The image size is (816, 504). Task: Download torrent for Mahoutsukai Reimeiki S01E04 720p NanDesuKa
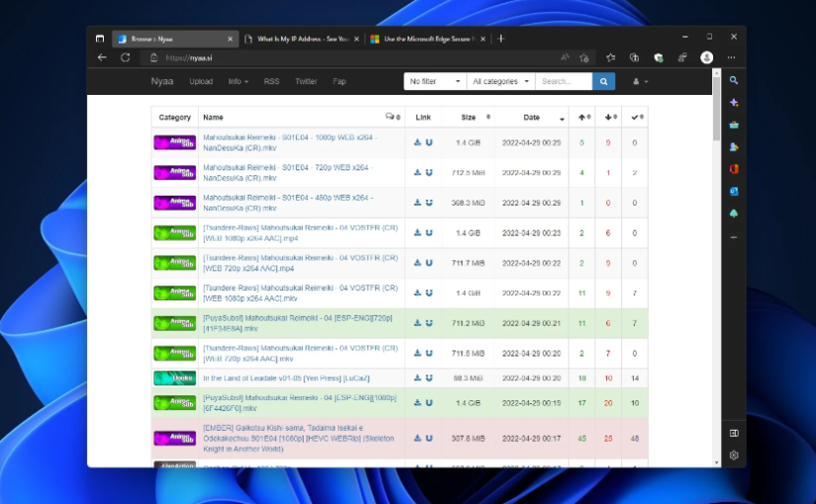point(417,173)
